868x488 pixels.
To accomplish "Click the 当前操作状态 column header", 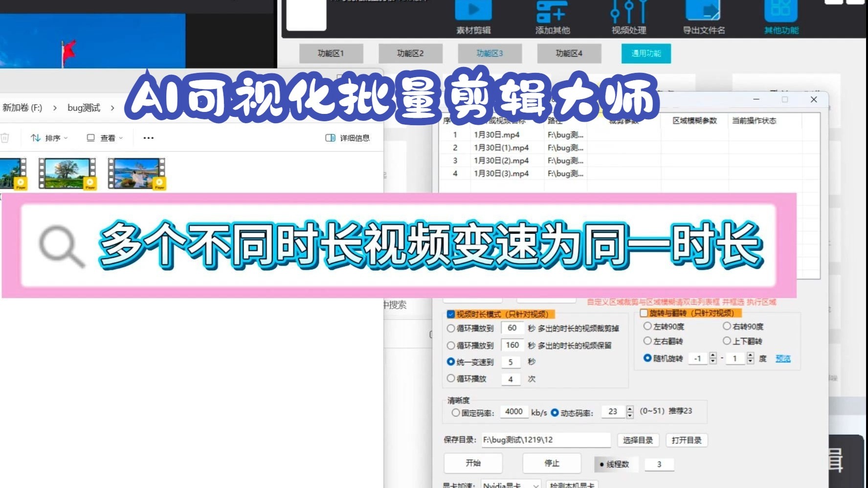I will 754,121.
